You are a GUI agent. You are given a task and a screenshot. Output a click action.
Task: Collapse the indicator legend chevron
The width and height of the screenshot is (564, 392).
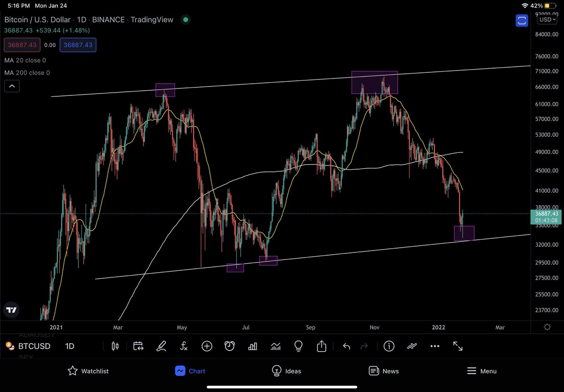[12, 86]
